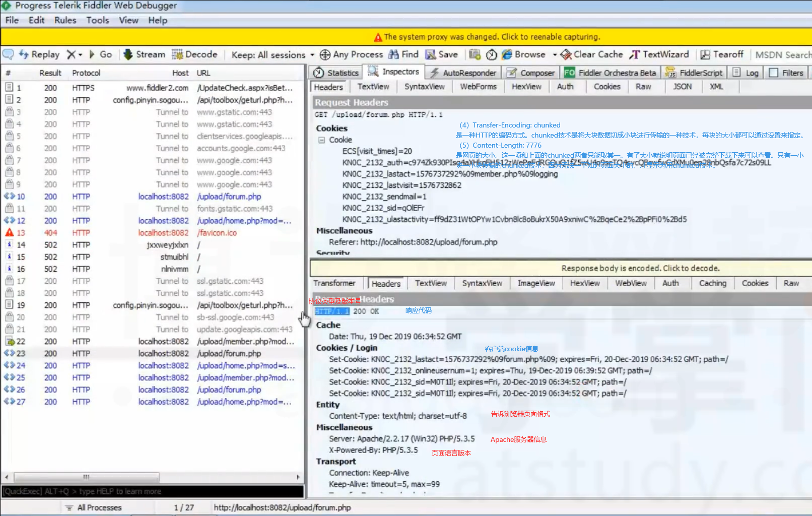Sort sessions by Host column header
Image resolution: width=812 pixels, height=516 pixels.
(x=180, y=73)
